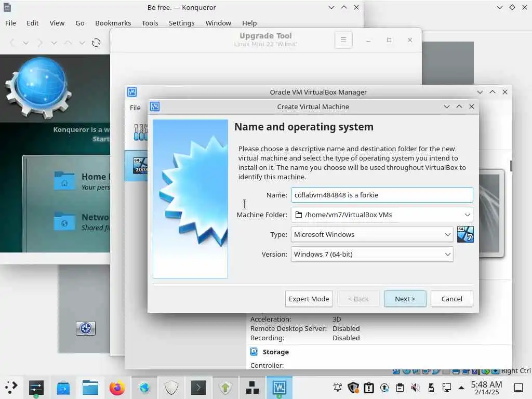Switch to Konqueror in the taskbar
The height and width of the screenshot is (399, 532).
[x=144, y=388]
